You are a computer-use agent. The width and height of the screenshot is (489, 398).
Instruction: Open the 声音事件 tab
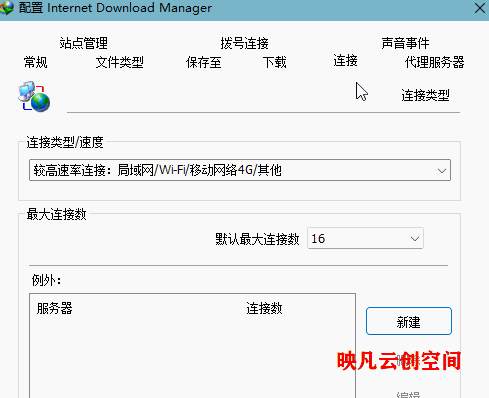tap(405, 43)
